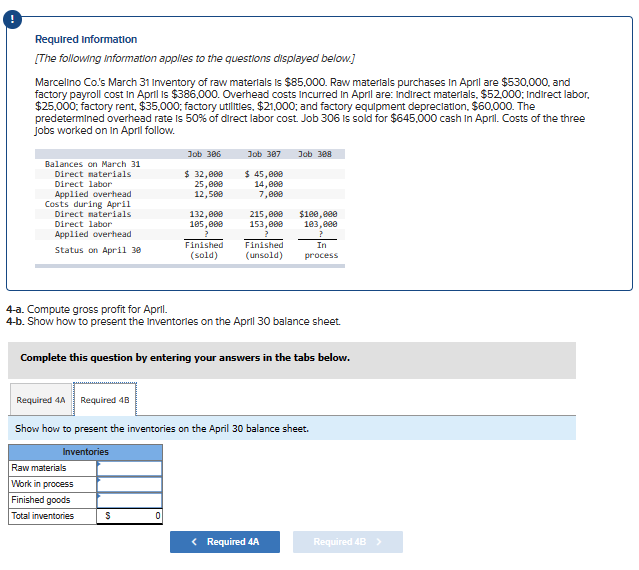Select the Raw materials amount field
The image size is (639, 570).
coord(129,468)
